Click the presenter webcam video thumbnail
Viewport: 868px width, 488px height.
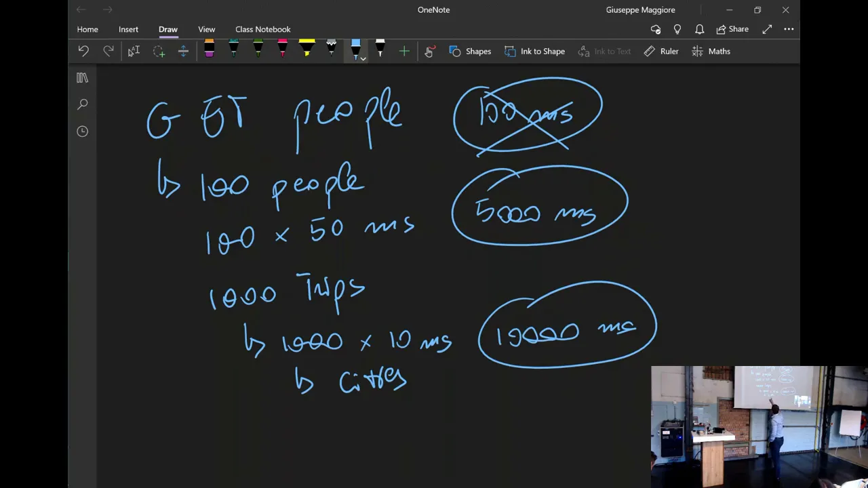[759, 426]
